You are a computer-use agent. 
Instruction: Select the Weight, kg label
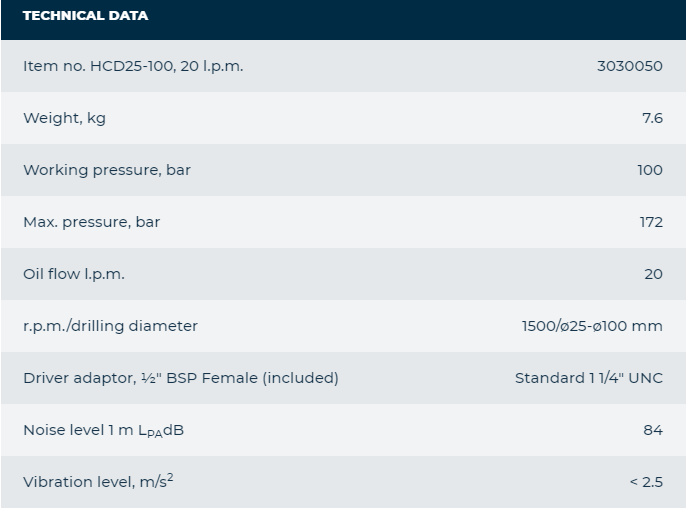tap(64, 118)
